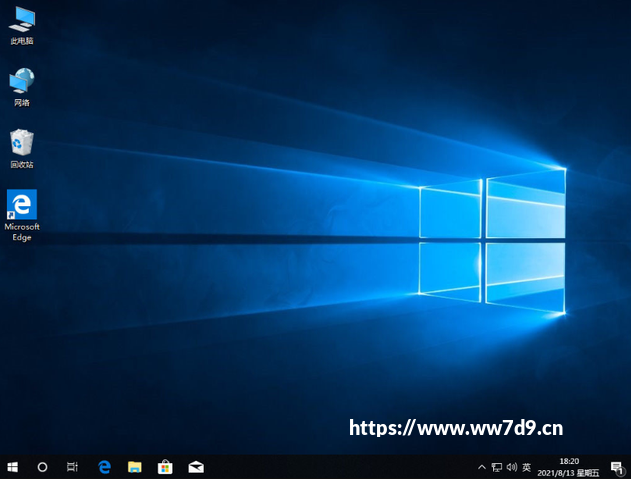Show hidden system tray icons

tap(481, 467)
